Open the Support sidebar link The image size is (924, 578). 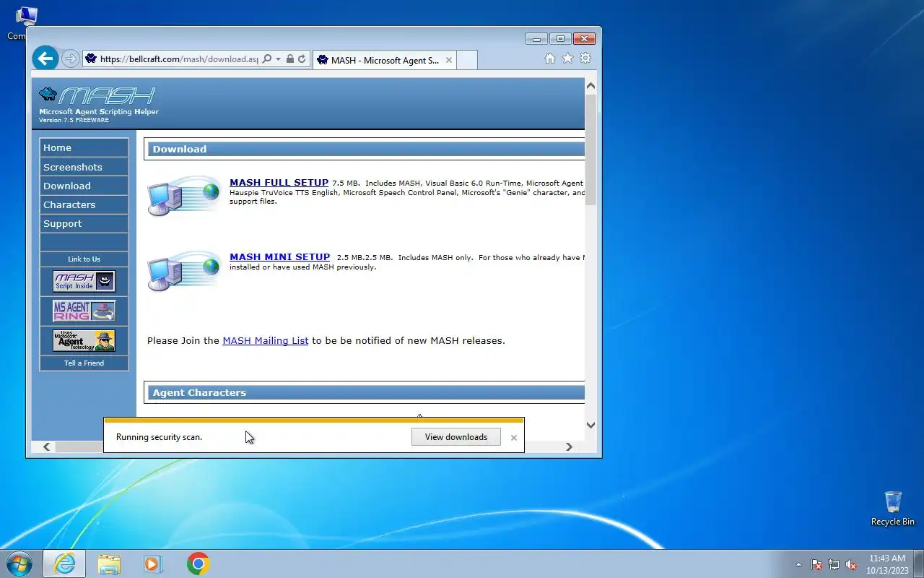(x=84, y=223)
